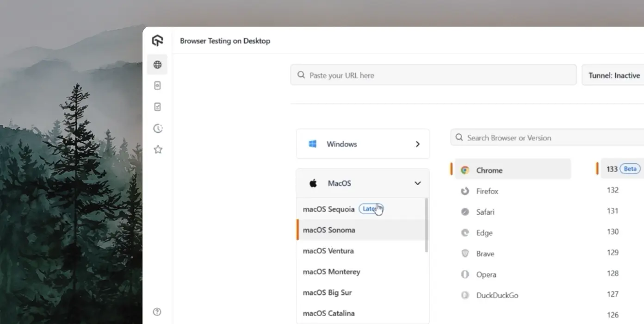
Task: Select macOS Ventura
Action: pyautogui.click(x=362, y=251)
